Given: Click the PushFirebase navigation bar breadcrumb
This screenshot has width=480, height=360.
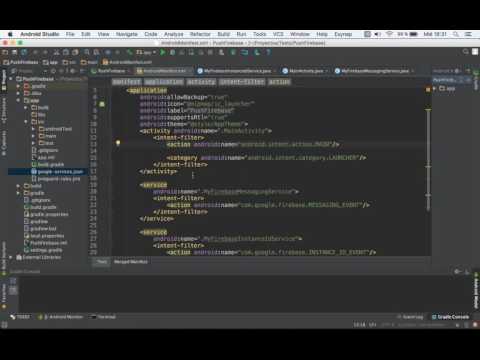Looking at the screenshot, I should [21, 62].
